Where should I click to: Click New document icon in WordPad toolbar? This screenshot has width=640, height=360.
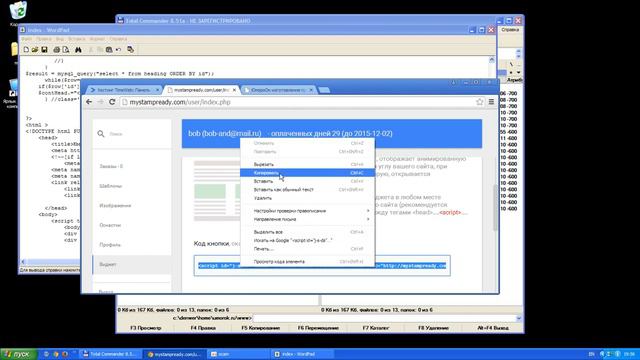pyautogui.click(x=26, y=50)
